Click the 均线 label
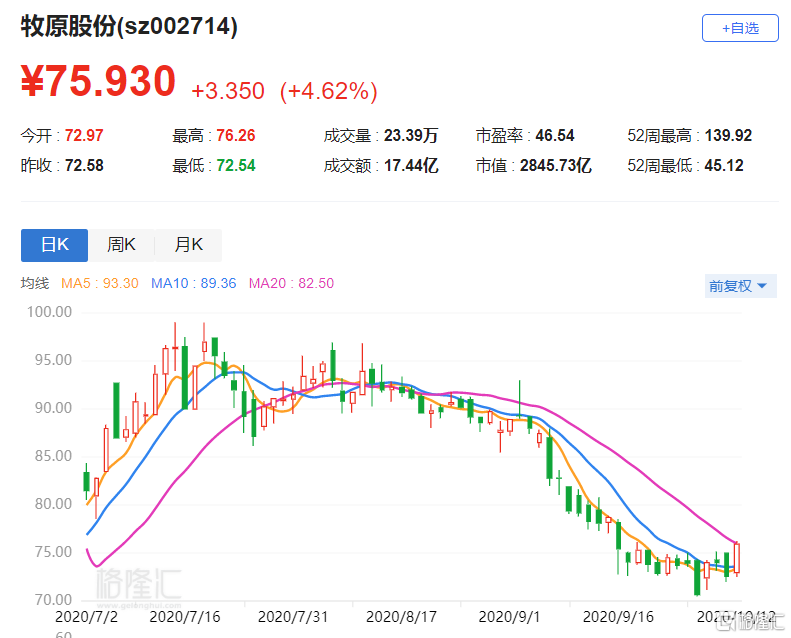The height and width of the screenshot is (638, 791). pos(34,283)
